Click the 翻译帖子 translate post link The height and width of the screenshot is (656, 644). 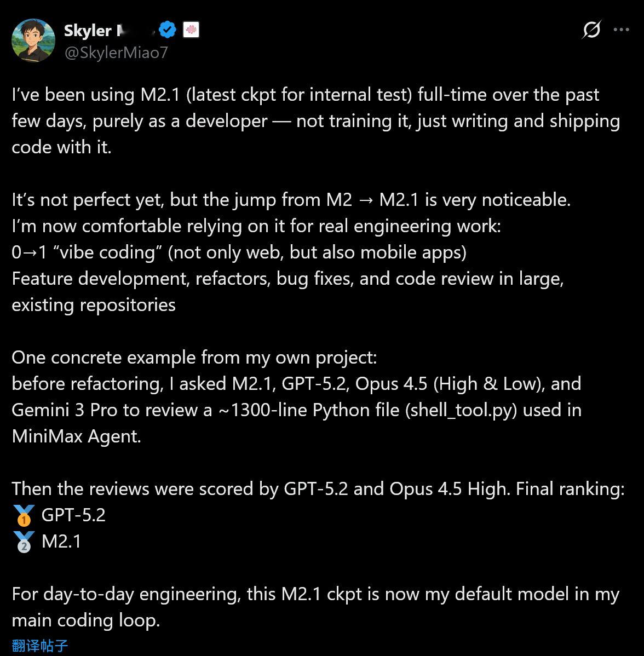point(39,646)
